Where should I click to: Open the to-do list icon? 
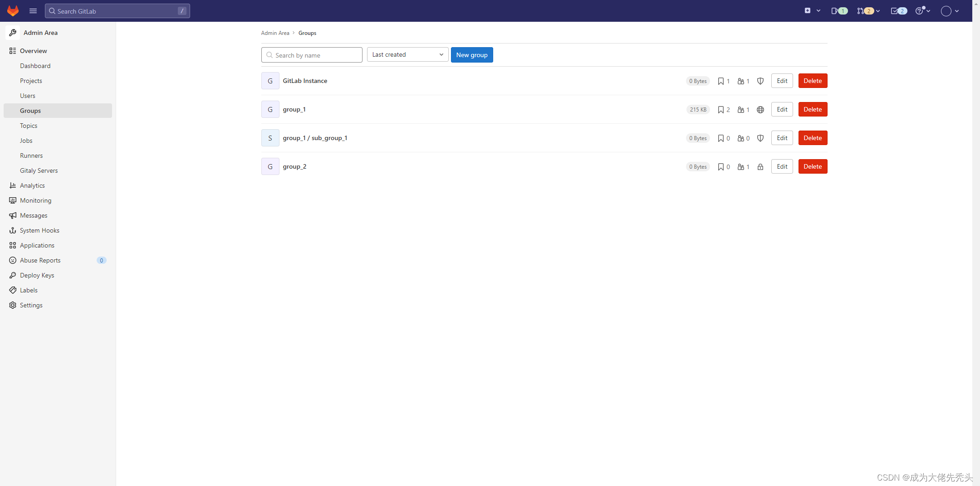tap(899, 11)
